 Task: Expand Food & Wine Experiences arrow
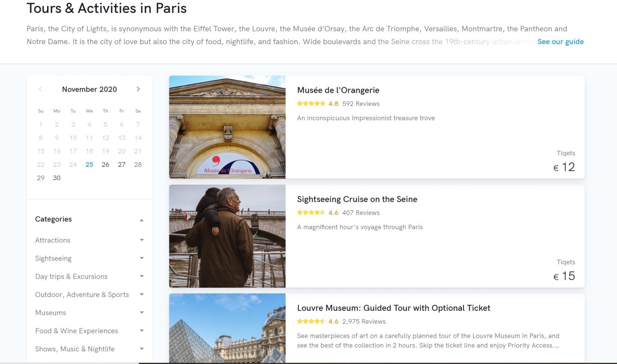click(x=141, y=331)
